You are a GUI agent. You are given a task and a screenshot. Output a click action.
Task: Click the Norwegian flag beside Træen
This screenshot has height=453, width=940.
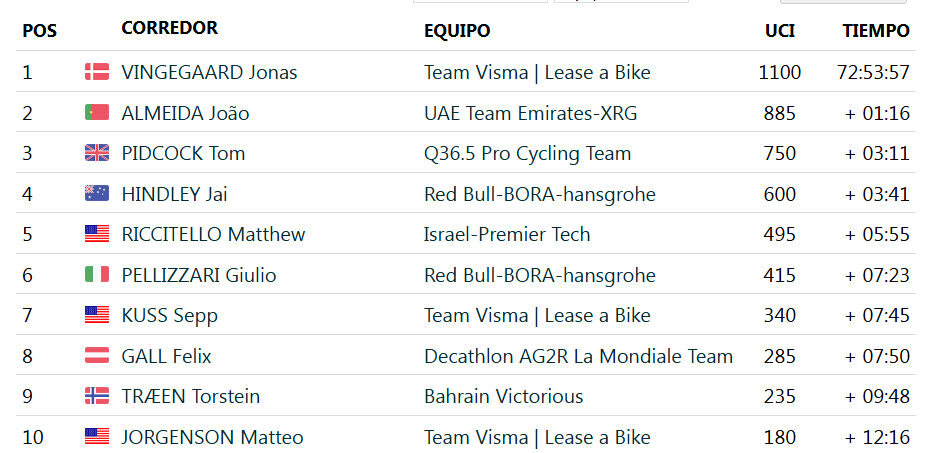point(97,396)
